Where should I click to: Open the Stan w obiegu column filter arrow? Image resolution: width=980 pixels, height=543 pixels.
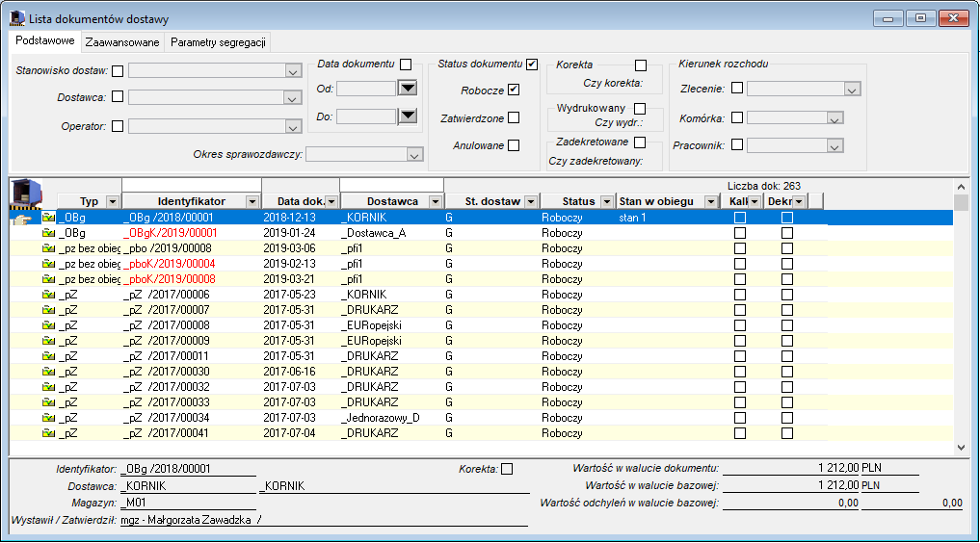click(x=710, y=201)
